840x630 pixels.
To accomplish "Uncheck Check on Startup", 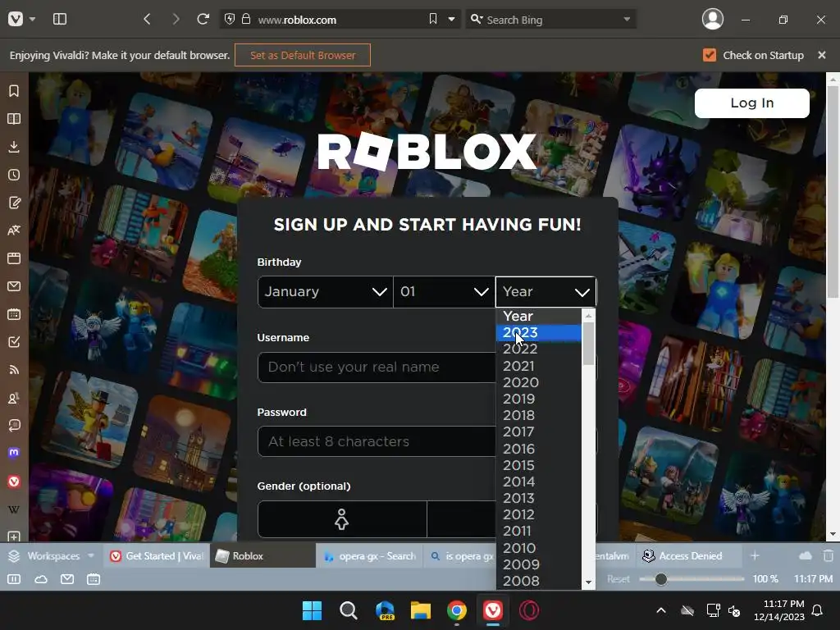I will 710,55.
